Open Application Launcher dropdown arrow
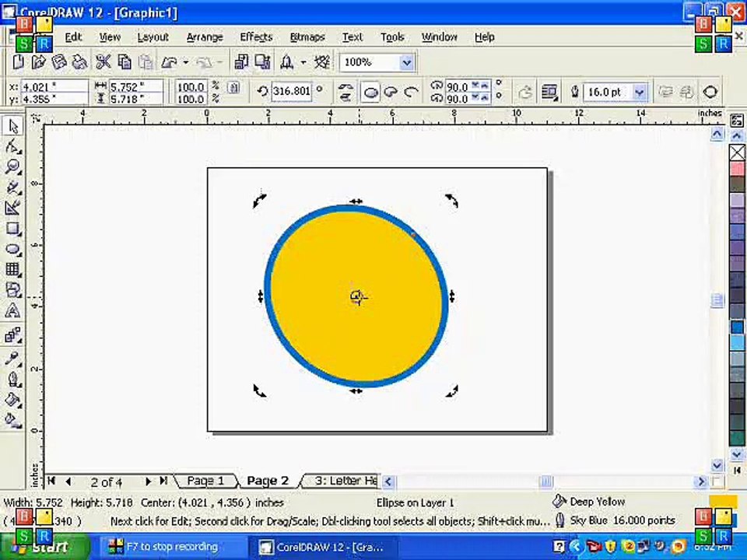Image resolution: width=747 pixels, height=560 pixels. [x=303, y=62]
